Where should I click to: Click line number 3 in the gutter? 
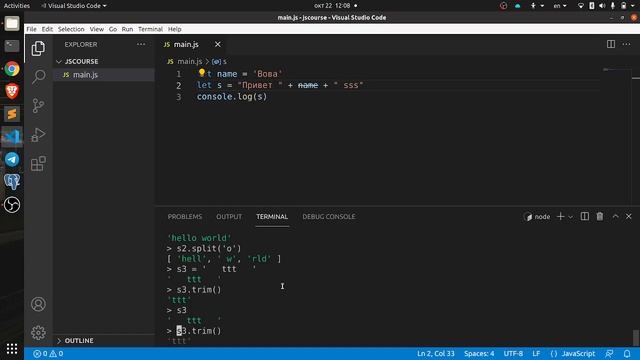[179, 97]
